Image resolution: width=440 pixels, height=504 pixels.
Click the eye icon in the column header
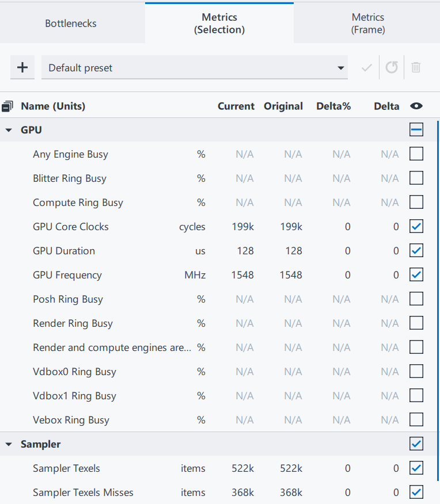click(416, 106)
